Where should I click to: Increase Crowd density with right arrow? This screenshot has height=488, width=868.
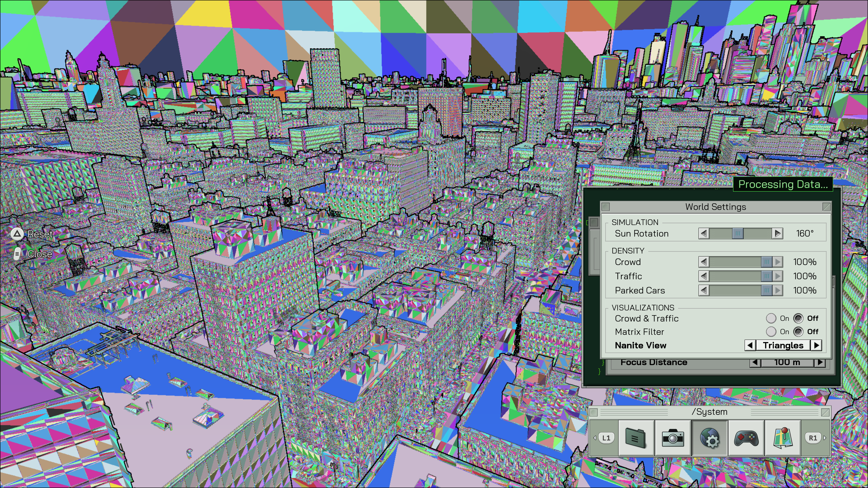[777, 262]
